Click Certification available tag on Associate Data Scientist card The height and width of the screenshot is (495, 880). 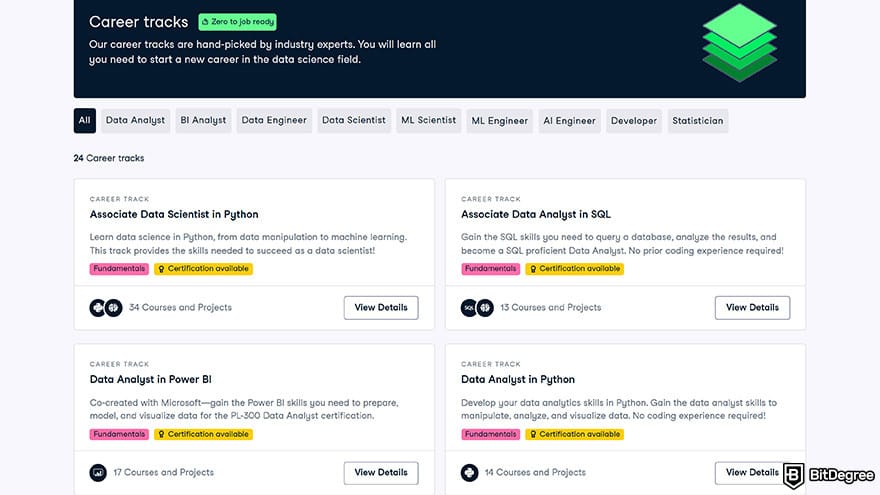click(203, 269)
